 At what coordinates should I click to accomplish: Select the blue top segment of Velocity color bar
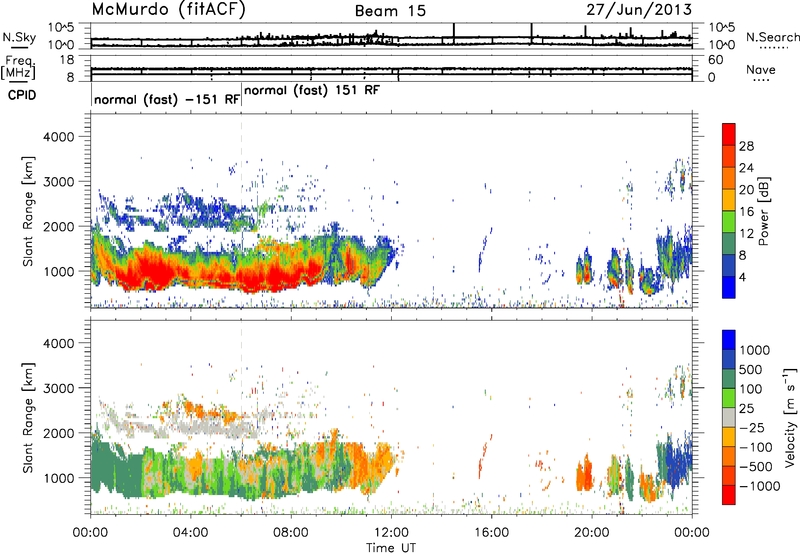pos(729,340)
